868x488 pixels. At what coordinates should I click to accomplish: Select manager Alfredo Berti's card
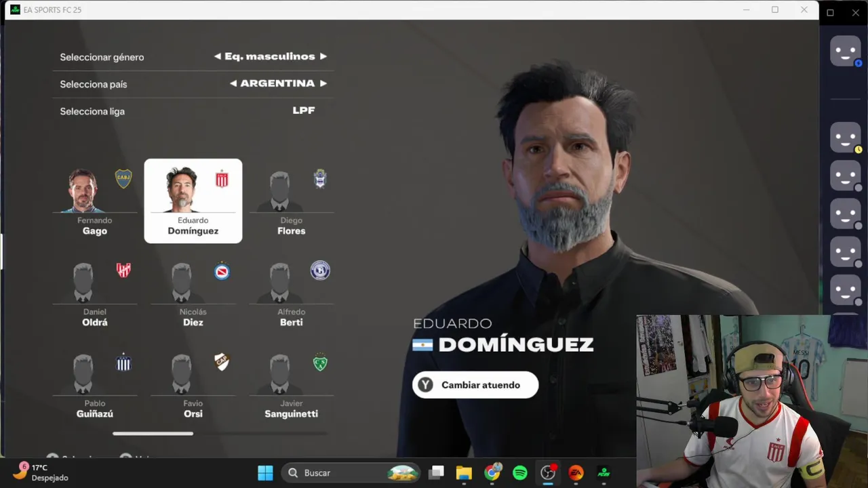point(292,293)
